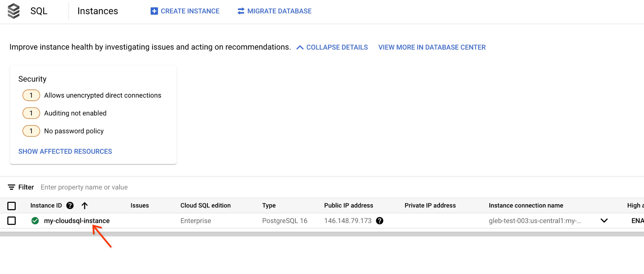Sort by Instance ID using the up arrow
The width and height of the screenshot is (644, 274).
pyautogui.click(x=85, y=206)
